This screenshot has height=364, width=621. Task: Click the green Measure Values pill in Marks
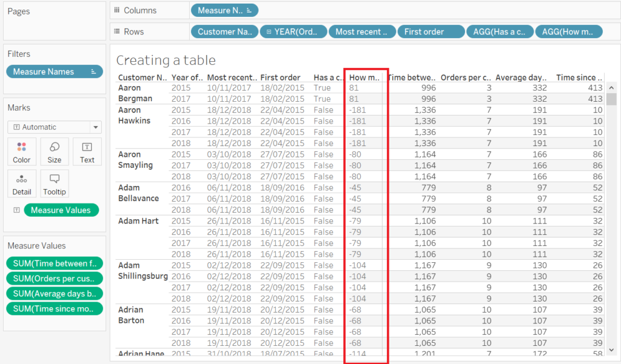pyautogui.click(x=61, y=210)
